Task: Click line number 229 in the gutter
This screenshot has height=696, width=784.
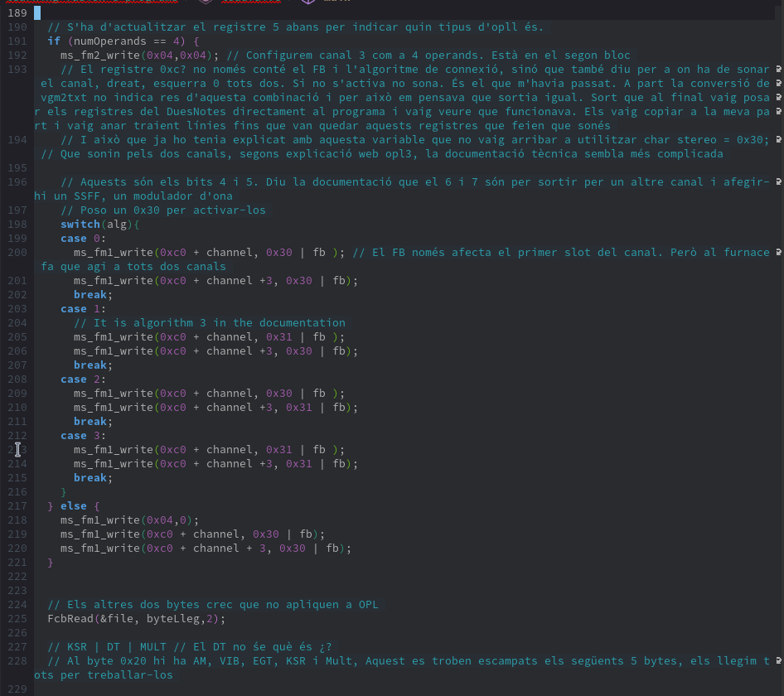Action: pyautogui.click(x=17, y=689)
